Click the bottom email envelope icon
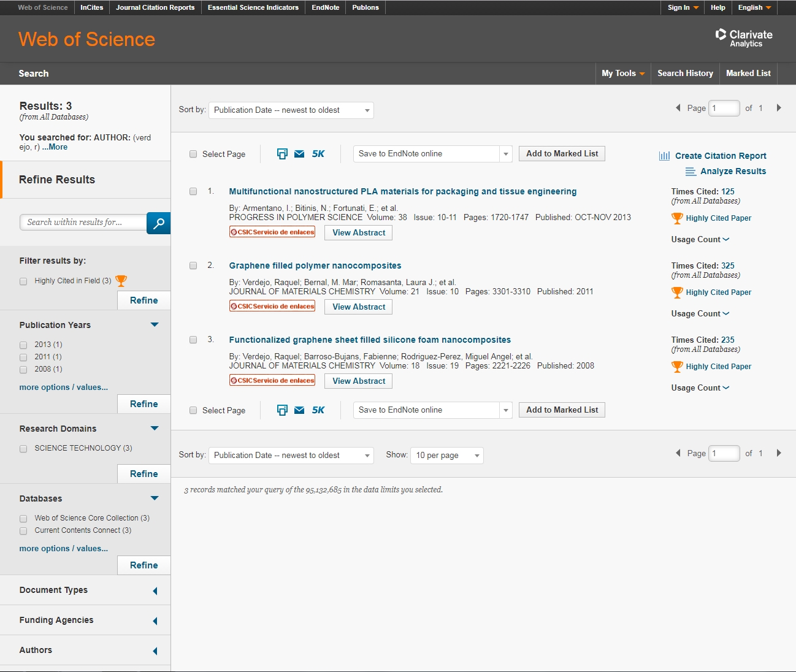Image resolution: width=796 pixels, height=672 pixels. [299, 410]
